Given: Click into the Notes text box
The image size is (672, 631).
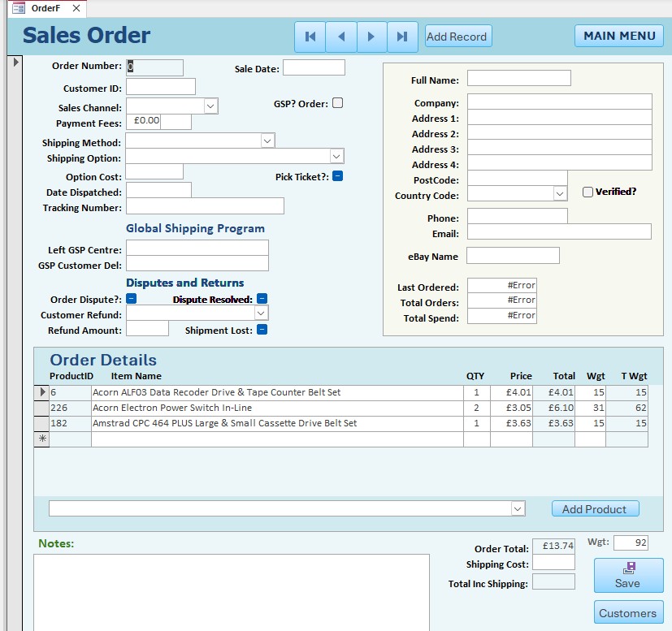Looking at the screenshot, I should click(231, 591).
